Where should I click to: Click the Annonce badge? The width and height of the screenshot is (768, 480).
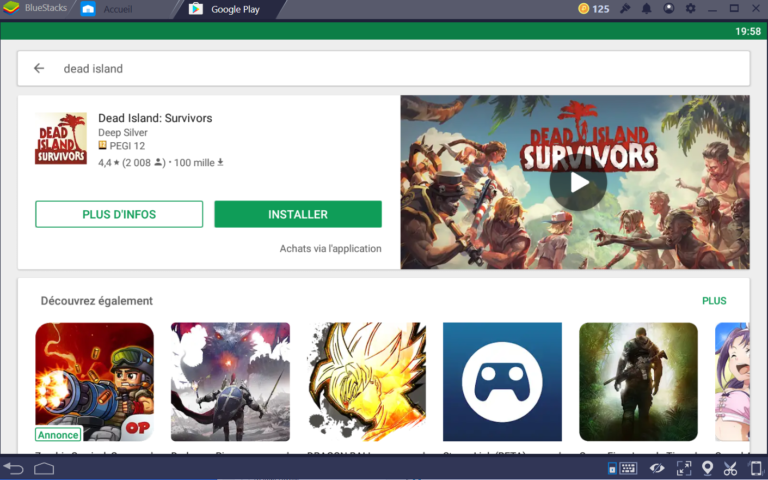(58, 434)
